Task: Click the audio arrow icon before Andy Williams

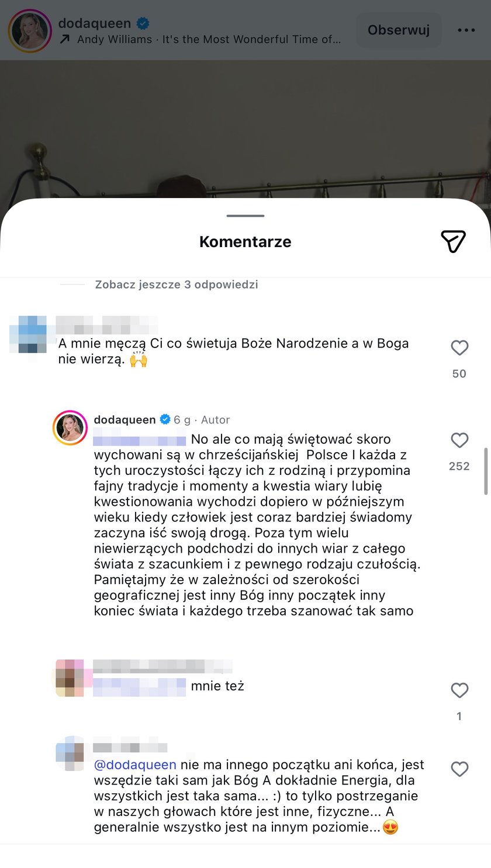Action: click(65, 40)
